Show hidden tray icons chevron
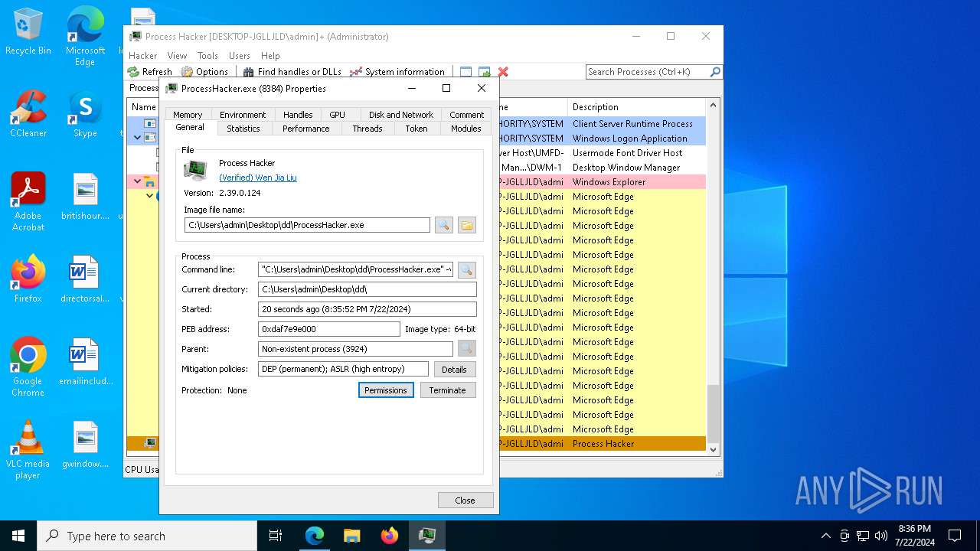The height and width of the screenshot is (551, 980). click(825, 536)
